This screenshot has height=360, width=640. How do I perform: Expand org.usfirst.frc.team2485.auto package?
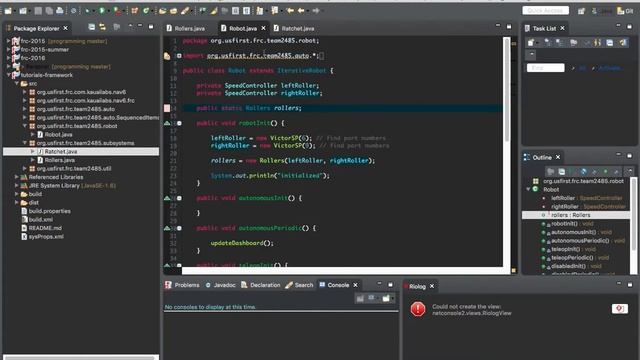pos(24,109)
